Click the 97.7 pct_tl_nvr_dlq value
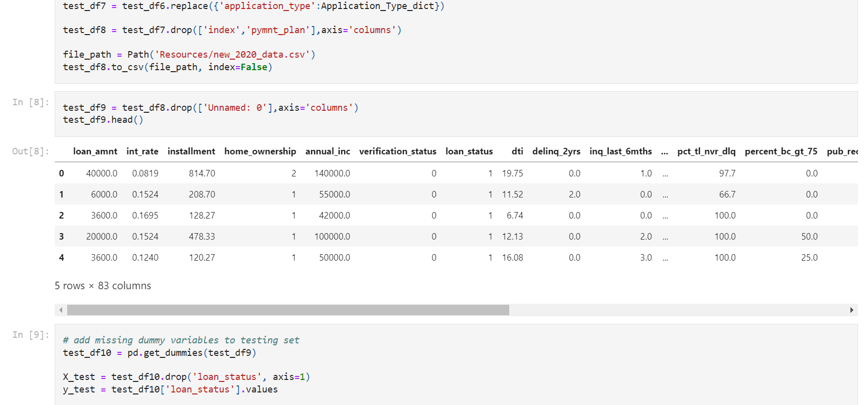Image resolution: width=868 pixels, height=405 pixels. coord(728,173)
